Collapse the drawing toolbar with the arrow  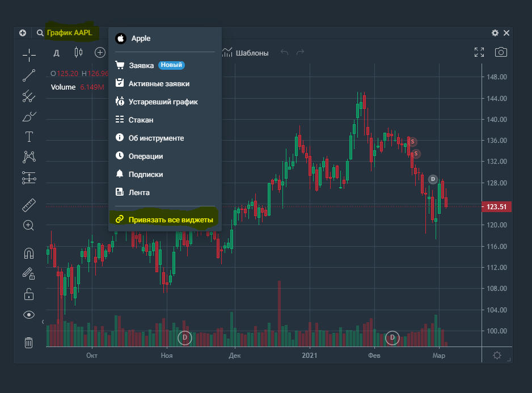43,322
